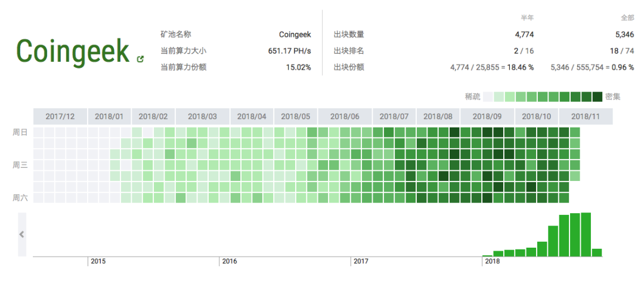Click the 2017/12 month header
The height and width of the screenshot is (281, 644).
(x=60, y=117)
